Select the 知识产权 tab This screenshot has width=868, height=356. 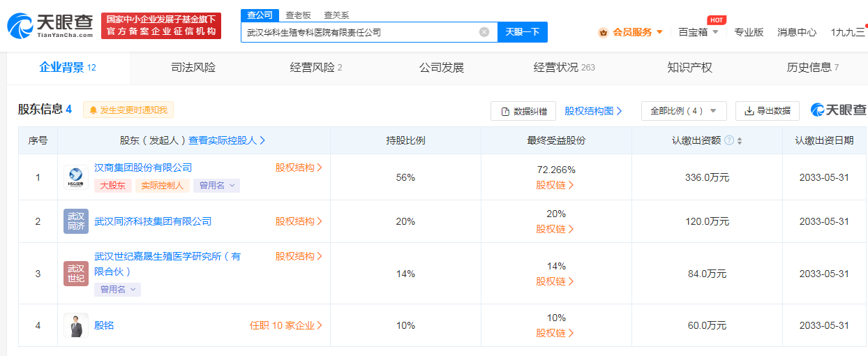pyautogui.click(x=689, y=68)
